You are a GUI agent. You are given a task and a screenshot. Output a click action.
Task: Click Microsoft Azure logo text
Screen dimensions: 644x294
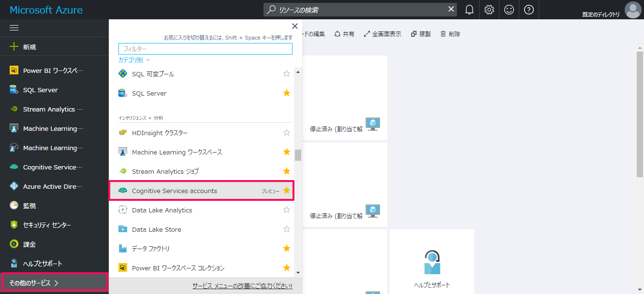click(46, 10)
